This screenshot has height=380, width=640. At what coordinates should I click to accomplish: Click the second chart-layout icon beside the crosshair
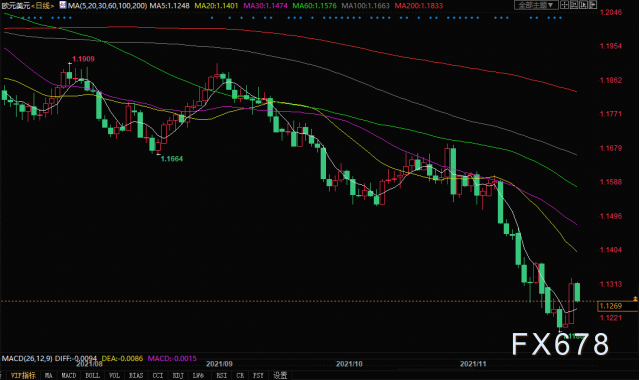click(574, 5)
